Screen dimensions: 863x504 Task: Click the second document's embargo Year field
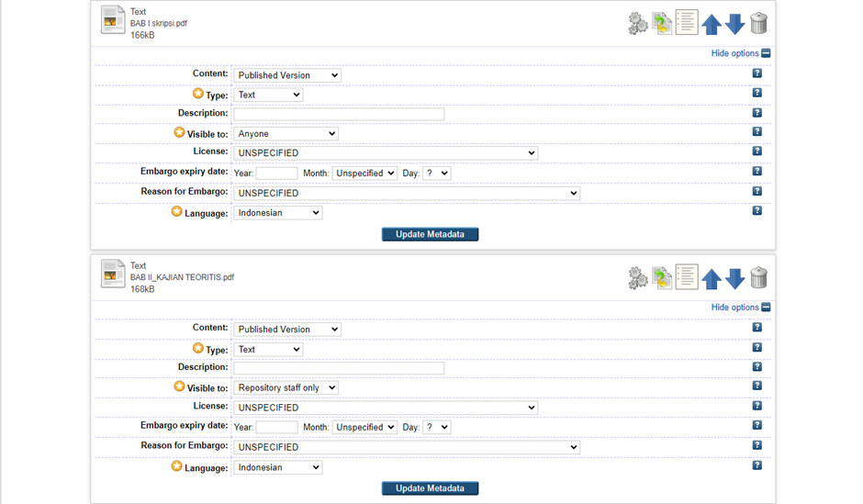click(x=276, y=428)
